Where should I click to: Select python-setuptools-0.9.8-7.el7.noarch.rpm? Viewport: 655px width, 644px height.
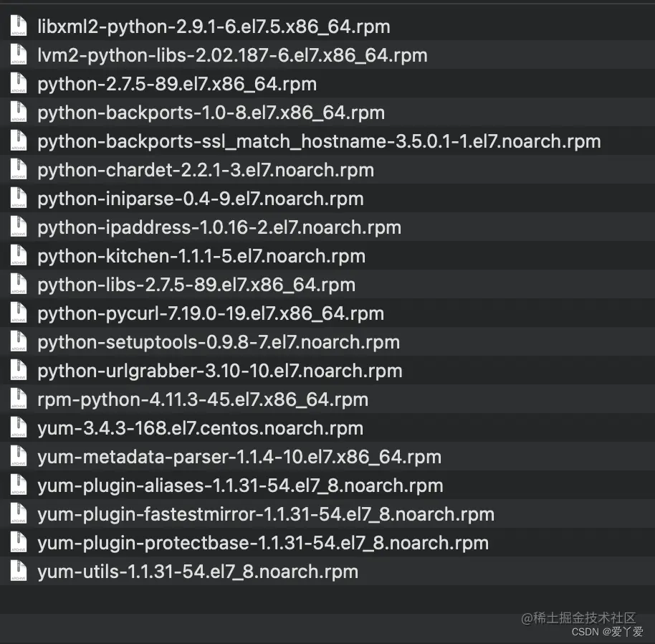218,342
